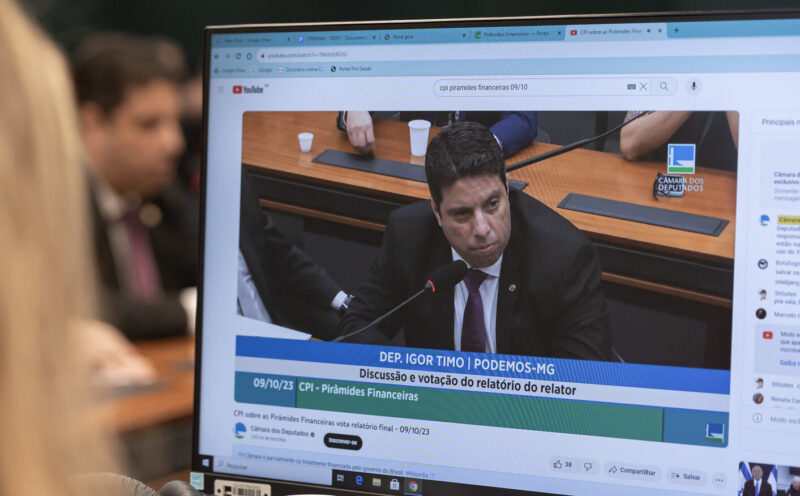Click the Windows taskbar search box
Viewport: 800px width, 496px height.
coord(270,470)
